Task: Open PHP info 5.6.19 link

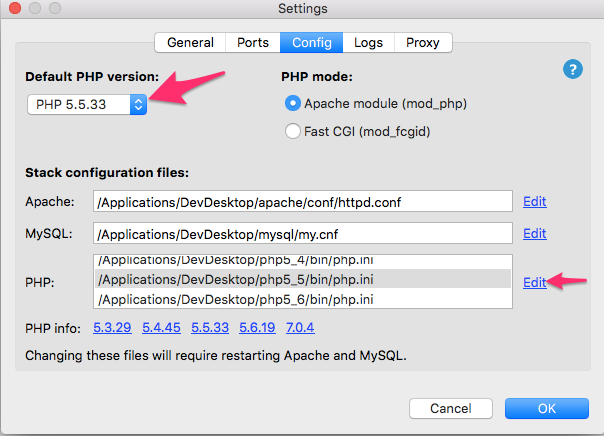Action: click(x=258, y=328)
